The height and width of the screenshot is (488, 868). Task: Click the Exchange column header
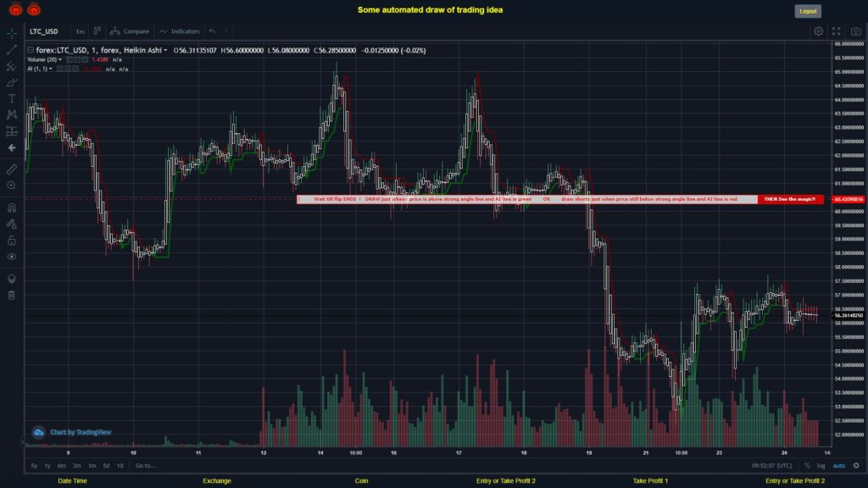pos(216,481)
